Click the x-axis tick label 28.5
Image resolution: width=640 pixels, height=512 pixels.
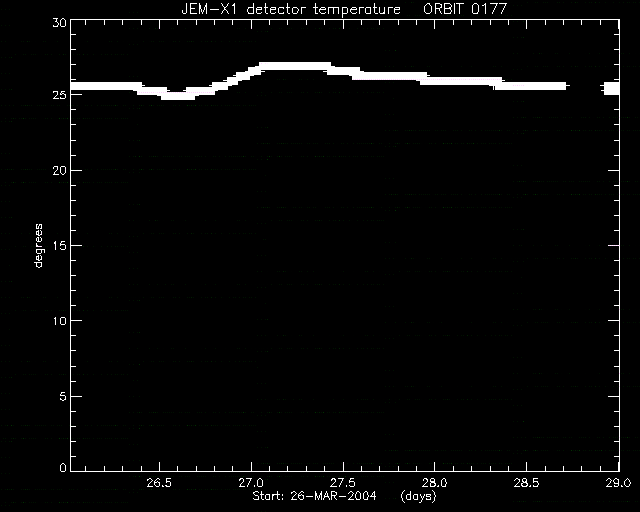point(527,483)
